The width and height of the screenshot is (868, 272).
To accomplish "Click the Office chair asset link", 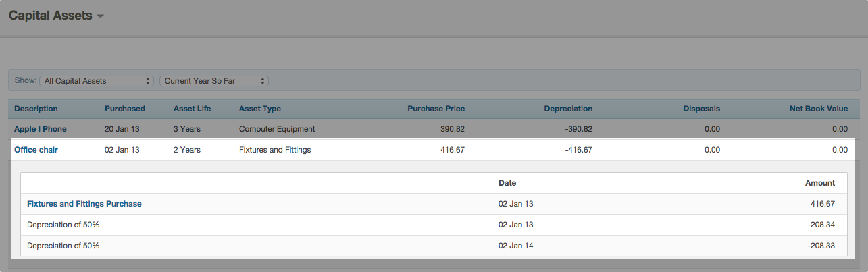I will click(x=36, y=150).
